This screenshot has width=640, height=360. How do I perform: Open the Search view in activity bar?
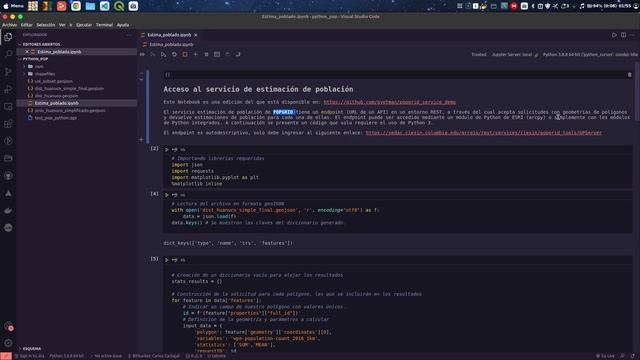8,54
